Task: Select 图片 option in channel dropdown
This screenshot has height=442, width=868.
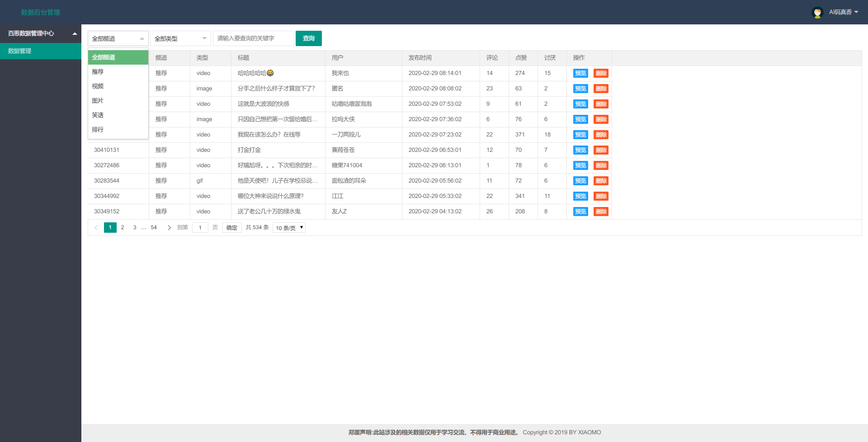Action: pyautogui.click(x=118, y=101)
